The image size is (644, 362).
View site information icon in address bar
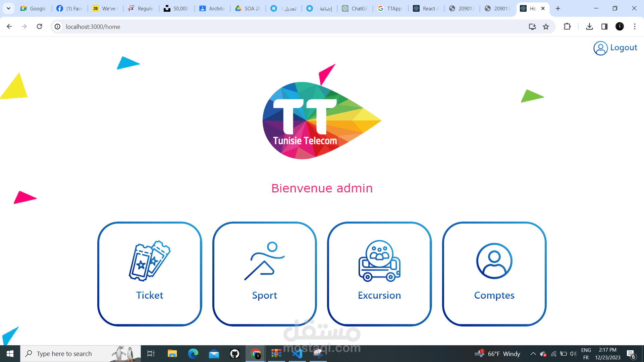(58, 26)
